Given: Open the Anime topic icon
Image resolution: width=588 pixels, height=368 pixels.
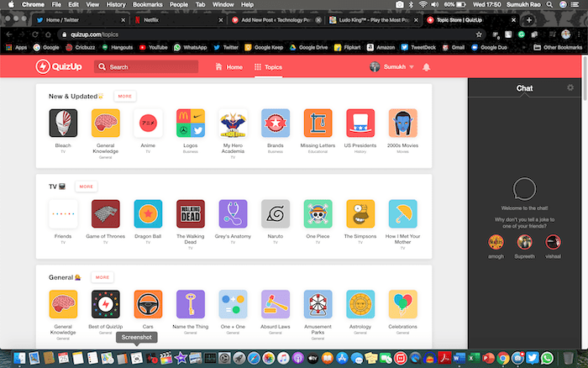Looking at the screenshot, I should pos(148,123).
